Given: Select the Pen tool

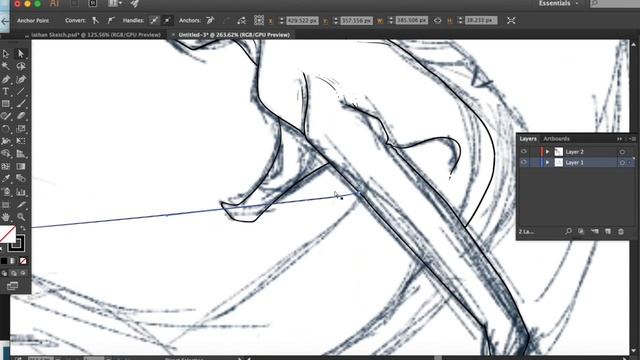Looking at the screenshot, I should point(6,79).
